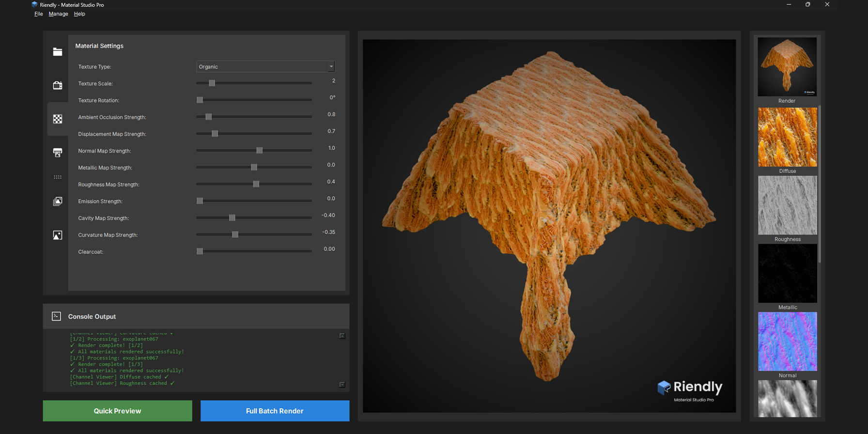
Task: Click the 'Emission Strength:' label
Action: point(100,201)
